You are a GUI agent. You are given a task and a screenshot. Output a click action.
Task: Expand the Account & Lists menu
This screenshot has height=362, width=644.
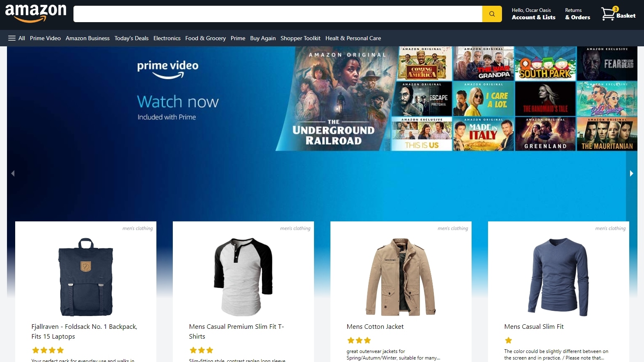point(533,14)
